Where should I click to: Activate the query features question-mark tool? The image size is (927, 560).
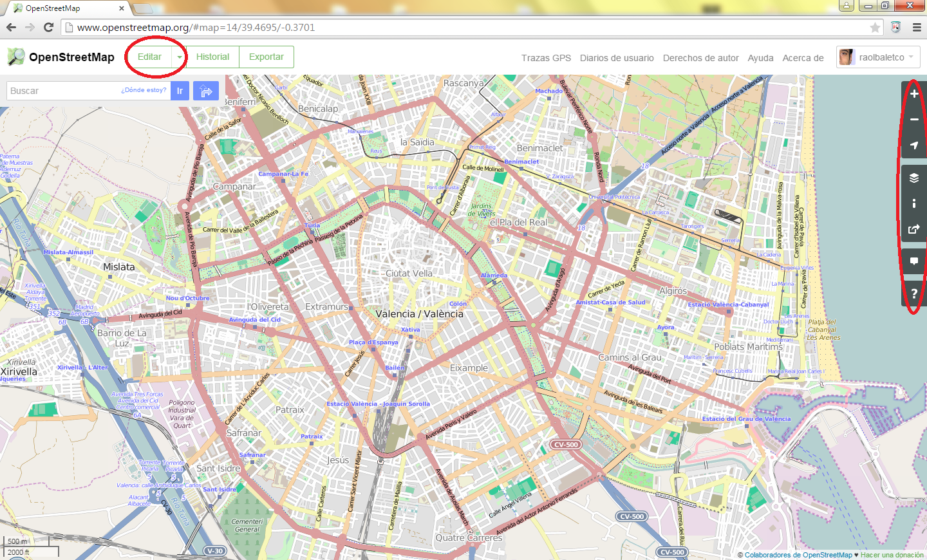(x=914, y=294)
